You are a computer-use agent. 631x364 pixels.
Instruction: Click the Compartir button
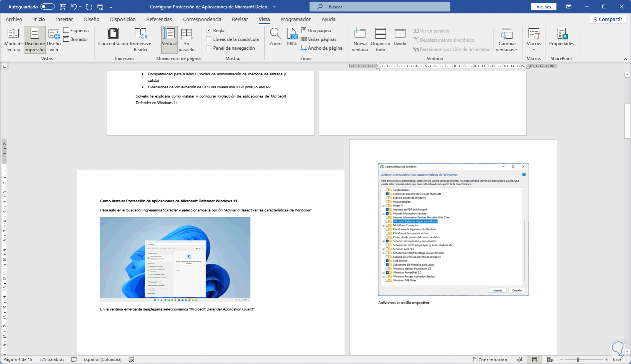point(607,19)
